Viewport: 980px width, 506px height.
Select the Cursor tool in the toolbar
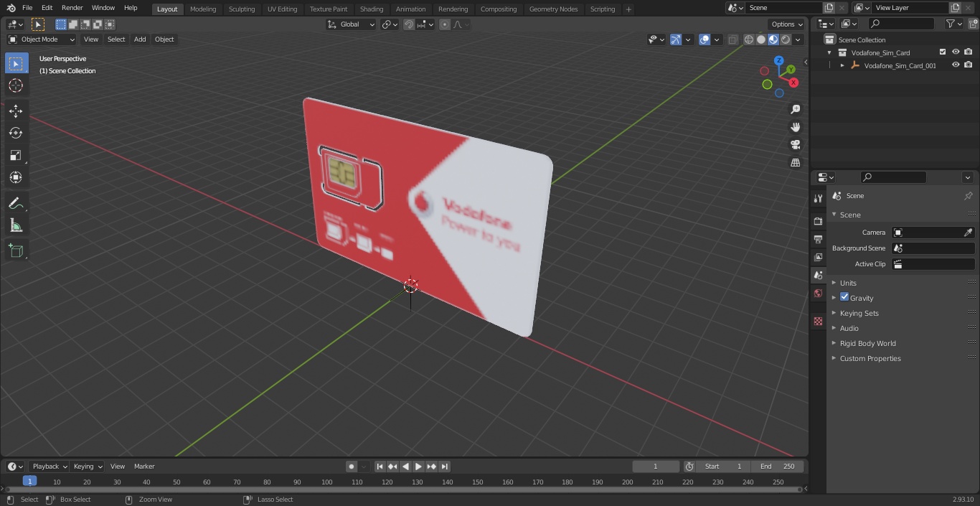[16, 85]
